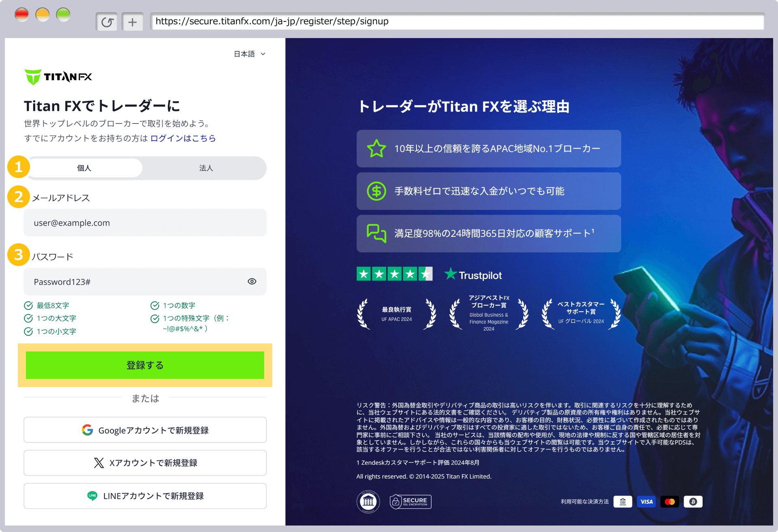Sign up with X account button
This screenshot has height=532, width=778.
click(x=145, y=463)
